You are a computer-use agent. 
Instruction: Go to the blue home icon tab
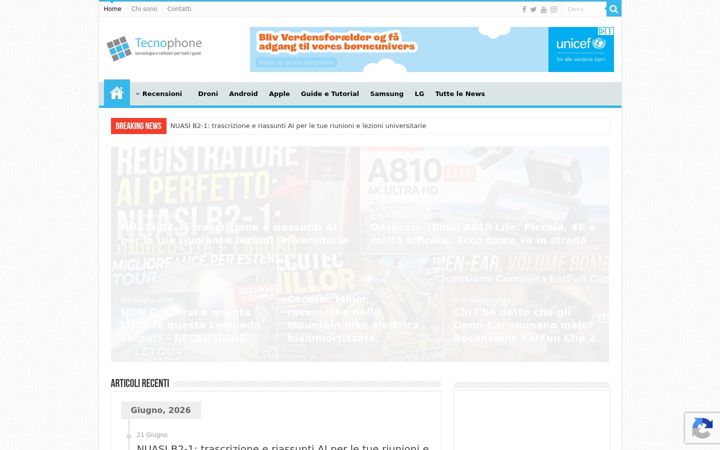click(117, 93)
